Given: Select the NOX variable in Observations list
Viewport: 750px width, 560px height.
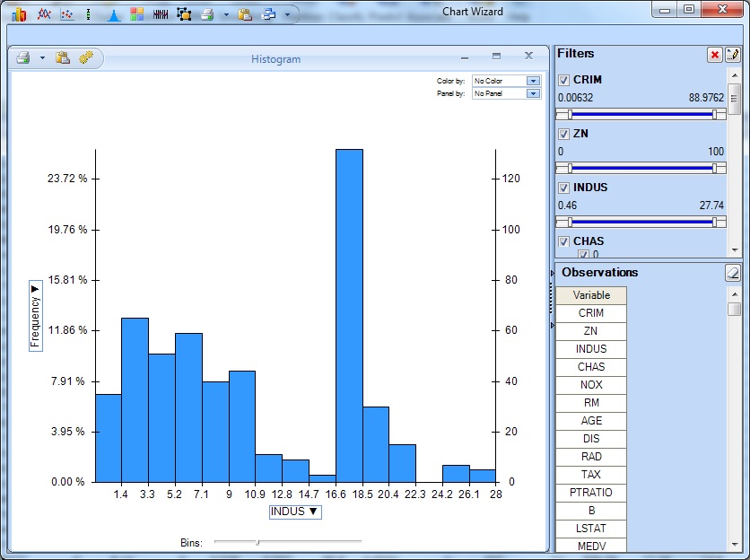Looking at the screenshot, I should click(591, 385).
